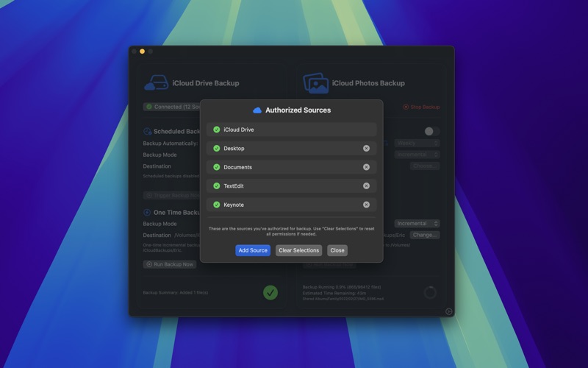Remove the Keynote source
The height and width of the screenshot is (368, 588).
(x=366, y=205)
